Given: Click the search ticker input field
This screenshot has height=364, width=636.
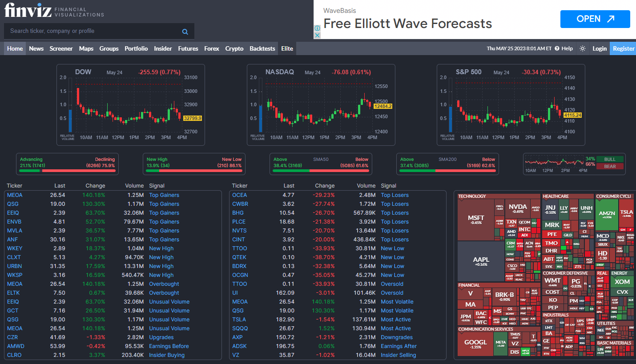Looking at the screenshot, I should pos(93,31).
